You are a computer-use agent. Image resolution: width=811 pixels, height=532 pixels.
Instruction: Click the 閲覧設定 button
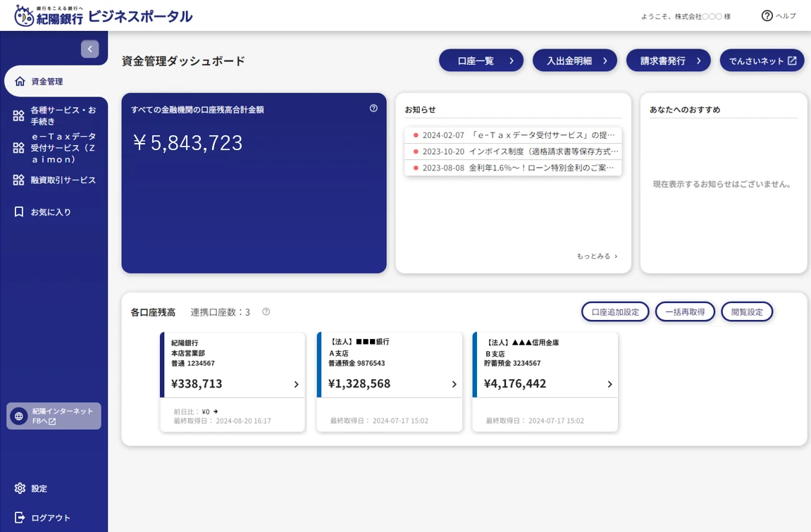[x=747, y=311]
